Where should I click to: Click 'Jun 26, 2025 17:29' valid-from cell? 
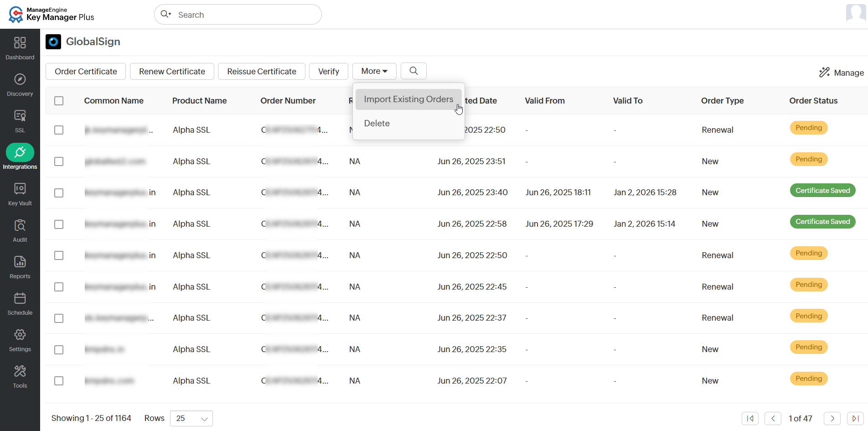click(x=559, y=224)
